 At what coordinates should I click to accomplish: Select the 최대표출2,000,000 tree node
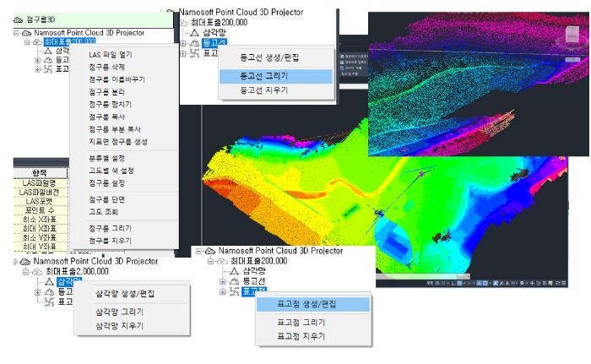(x=77, y=272)
